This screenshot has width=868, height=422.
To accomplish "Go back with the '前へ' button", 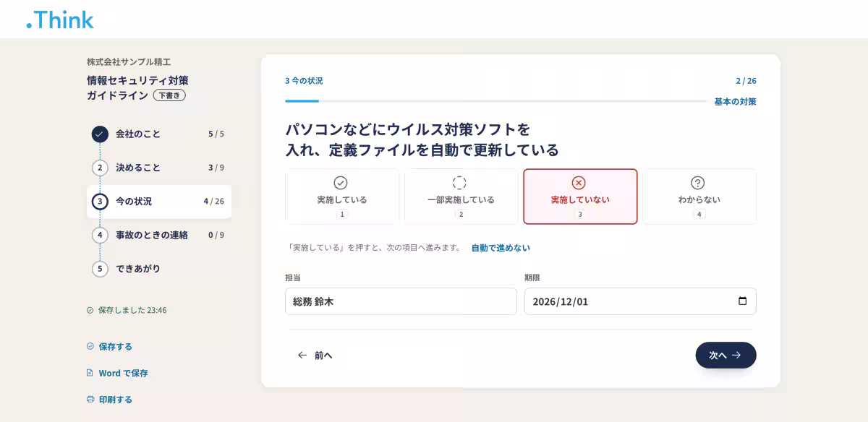I will click(x=315, y=356).
